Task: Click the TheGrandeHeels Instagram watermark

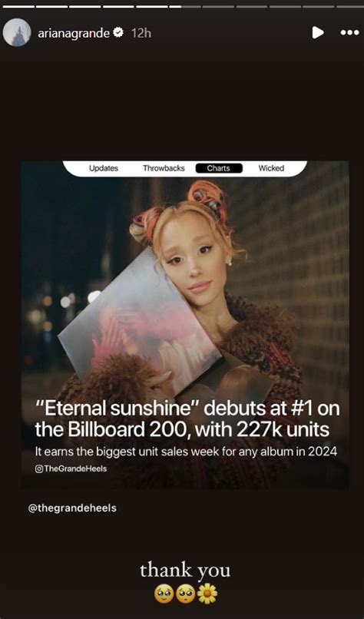Action: pyautogui.click(x=71, y=468)
